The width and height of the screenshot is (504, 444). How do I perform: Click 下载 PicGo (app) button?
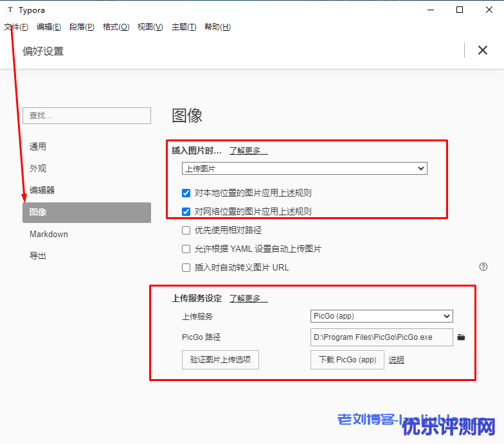pyautogui.click(x=347, y=360)
